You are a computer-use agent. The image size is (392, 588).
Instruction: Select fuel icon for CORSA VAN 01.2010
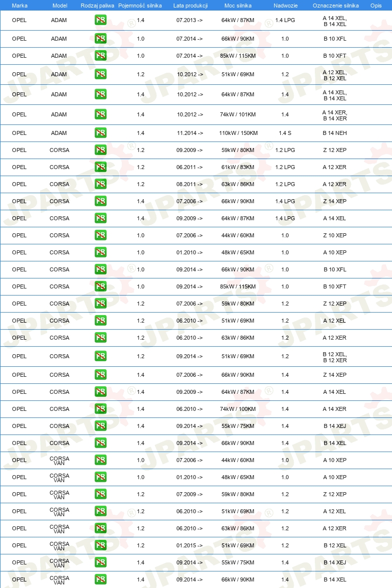(x=100, y=477)
